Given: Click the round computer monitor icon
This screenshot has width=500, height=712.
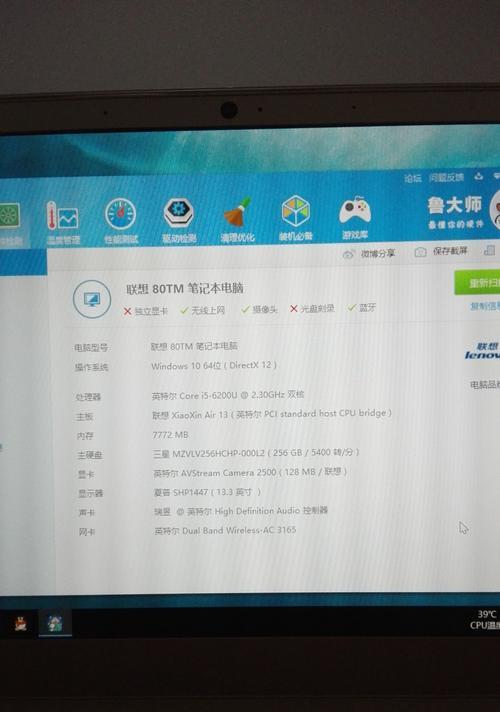Looking at the screenshot, I should coord(92,299).
